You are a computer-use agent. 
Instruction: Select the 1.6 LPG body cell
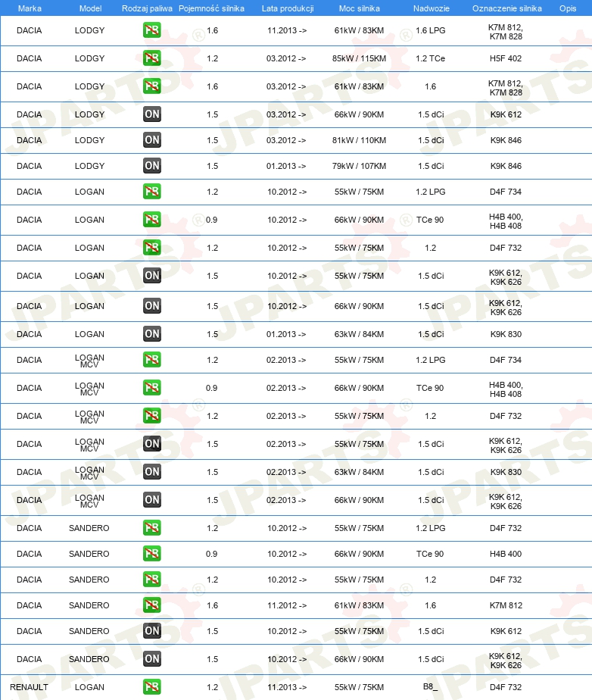(430, 30)
